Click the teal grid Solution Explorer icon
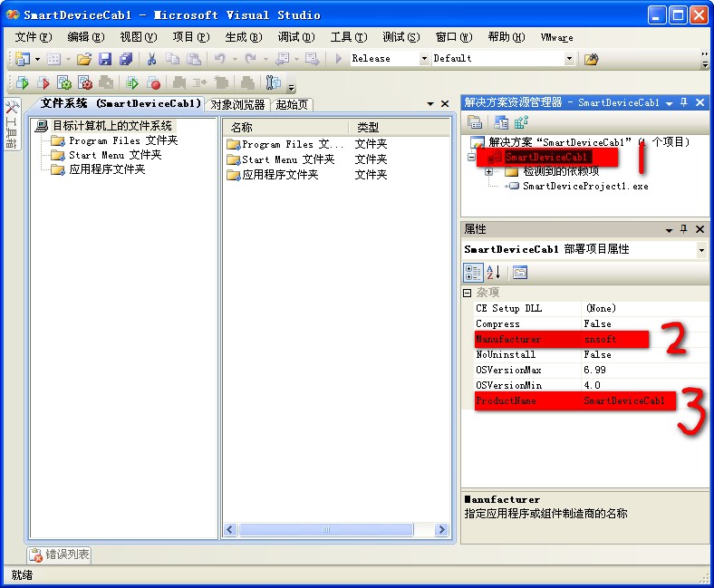The height and width of the screenshot is (588, 714). click(521, 122)
